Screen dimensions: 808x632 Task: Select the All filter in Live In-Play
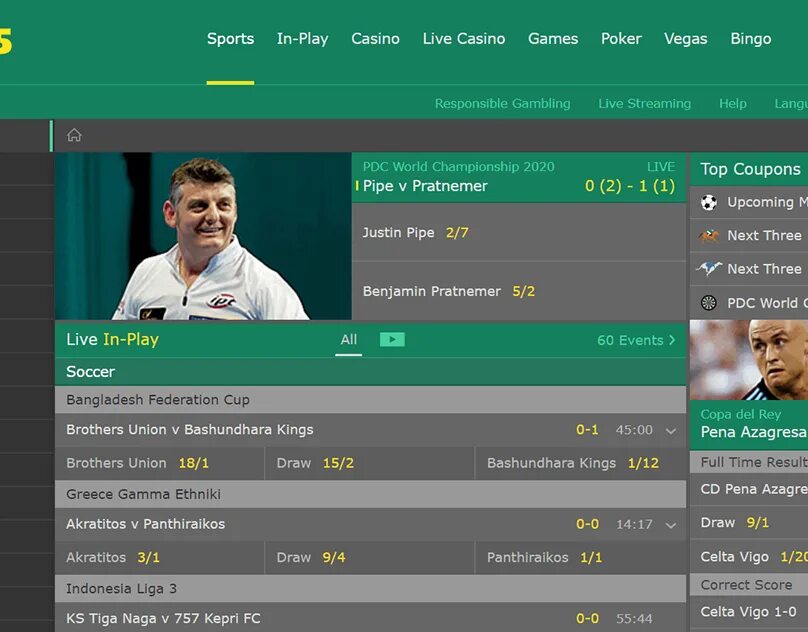348,340
